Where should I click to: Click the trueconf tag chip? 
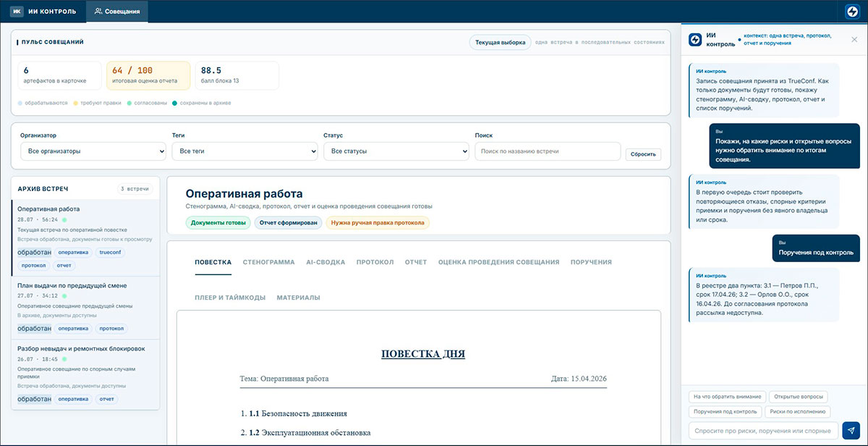pyautogui.click(x=111, y=253)
